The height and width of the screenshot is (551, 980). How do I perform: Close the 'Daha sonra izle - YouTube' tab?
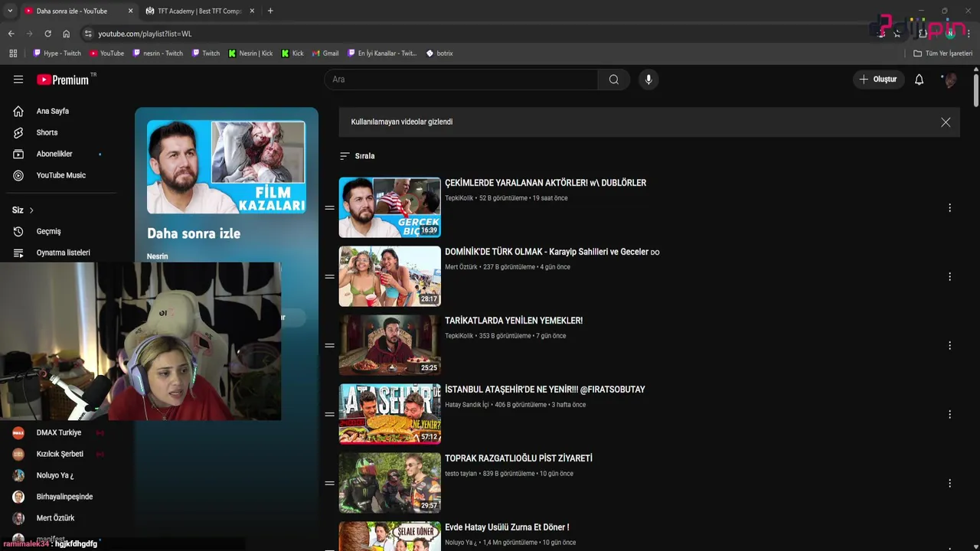tap(130, 11)
